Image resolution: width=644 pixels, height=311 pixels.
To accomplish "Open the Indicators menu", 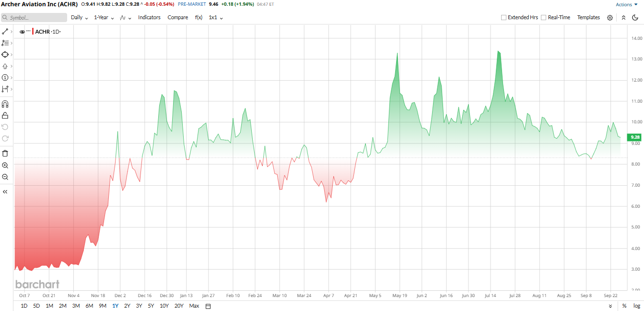I will coord(149,17).
